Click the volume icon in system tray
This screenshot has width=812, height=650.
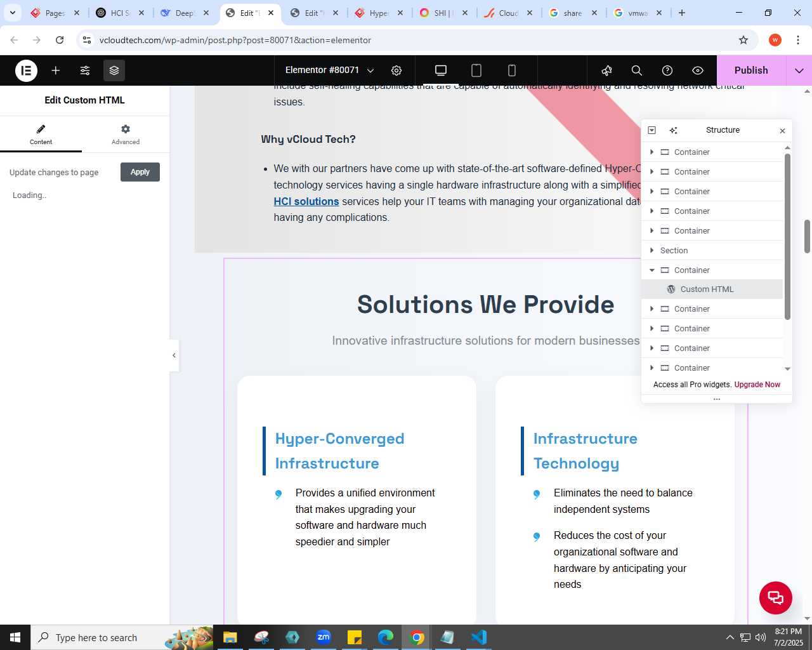tap(761, 637)
